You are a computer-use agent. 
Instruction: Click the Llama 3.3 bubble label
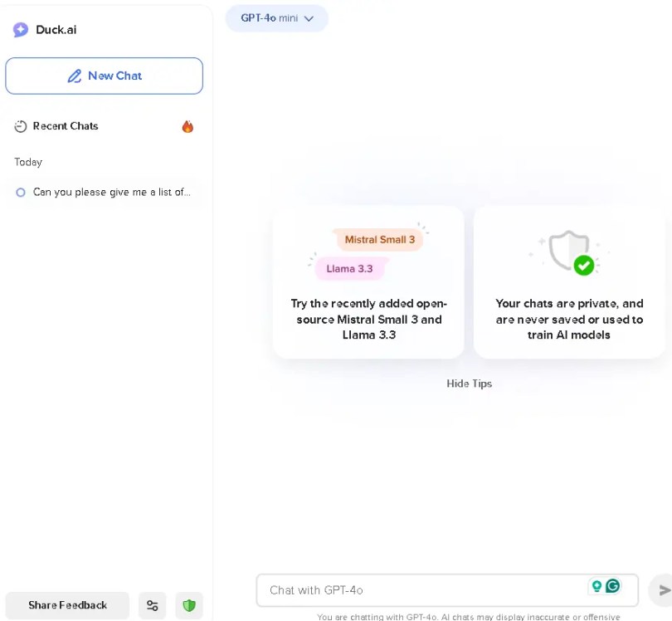pos(350,269)
